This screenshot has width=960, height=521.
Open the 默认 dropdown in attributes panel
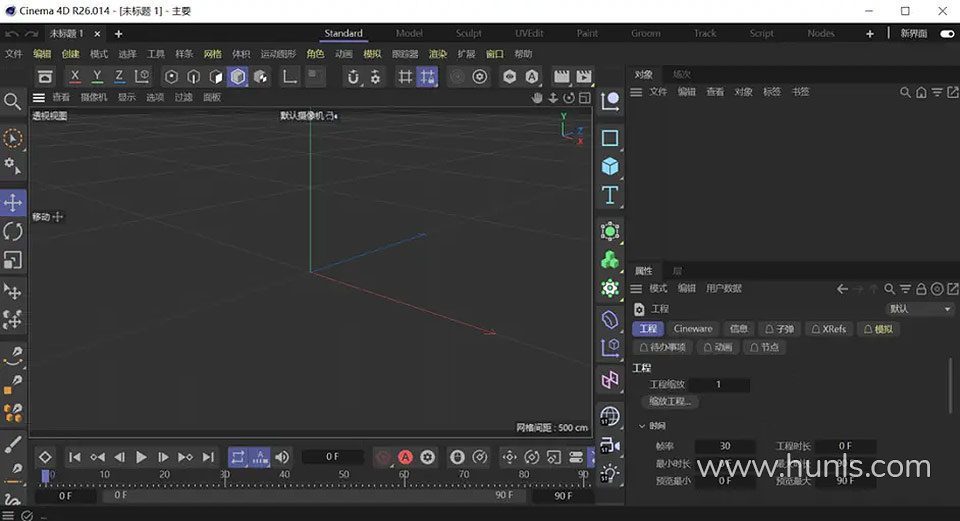click(919, 309)
